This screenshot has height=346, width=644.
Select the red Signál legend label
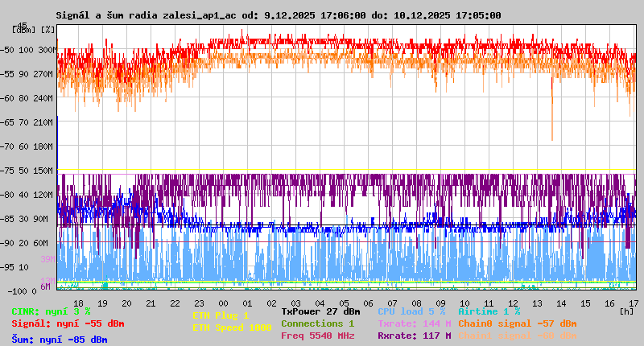(x=68, y=323)
